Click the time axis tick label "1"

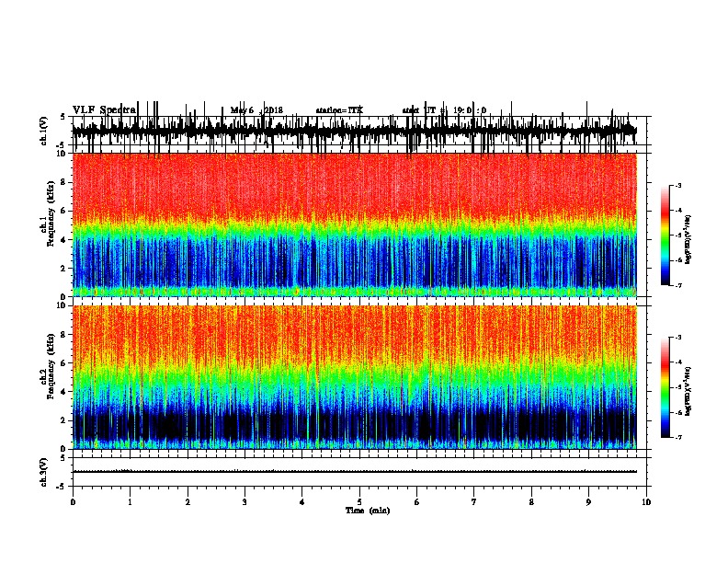tap(130, 502)
